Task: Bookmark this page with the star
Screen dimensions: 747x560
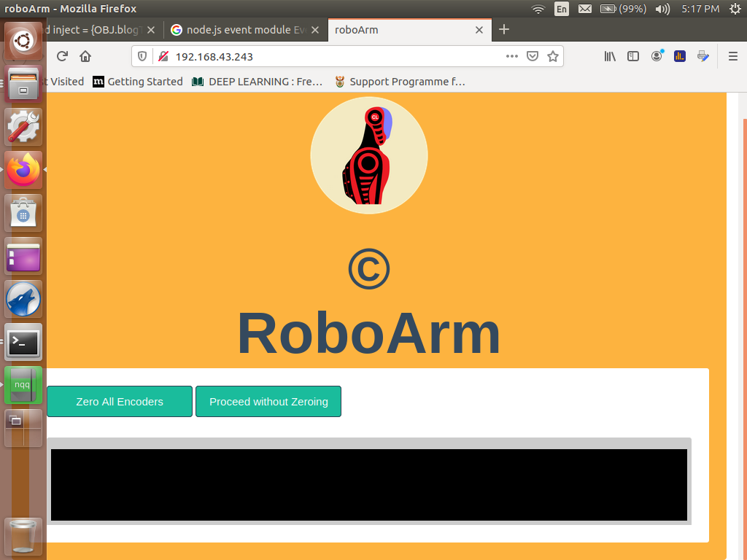Action: coord(553,56)
